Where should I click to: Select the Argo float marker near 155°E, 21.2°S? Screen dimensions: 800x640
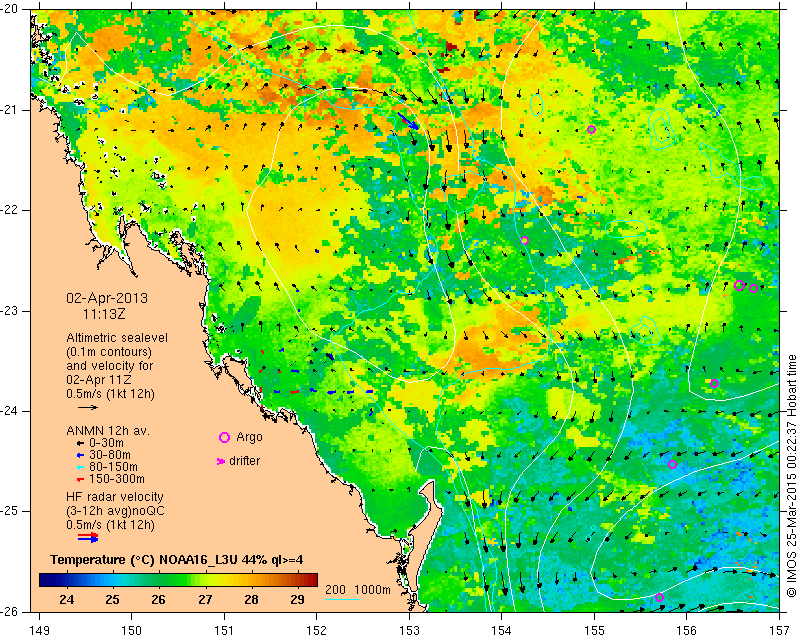[591, 129]
